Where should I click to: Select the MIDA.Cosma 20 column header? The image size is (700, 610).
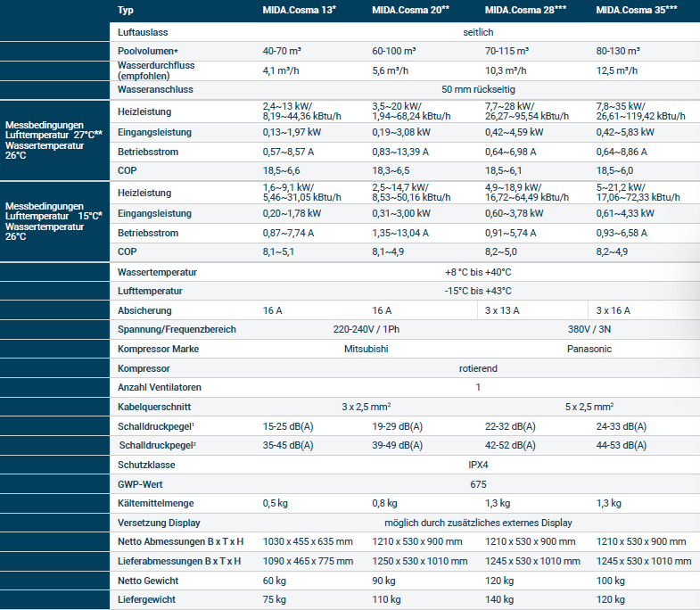pyautogui.click(x=411, y=10)
